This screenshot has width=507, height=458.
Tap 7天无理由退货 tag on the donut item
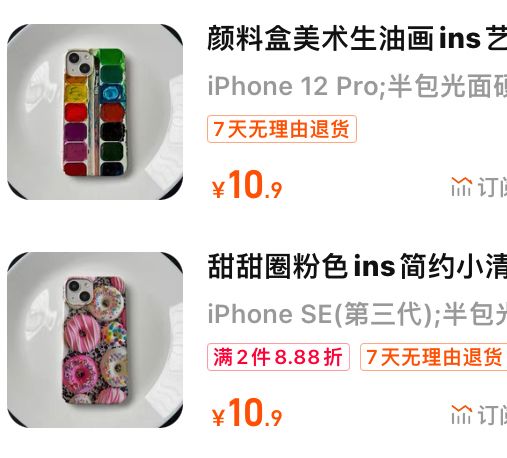[433, 357]
